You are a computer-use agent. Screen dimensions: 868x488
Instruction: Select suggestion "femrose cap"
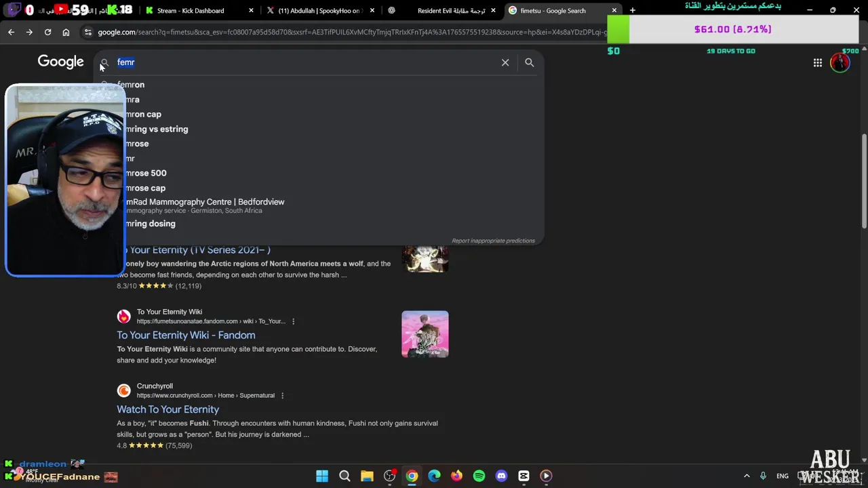[319, 188]
